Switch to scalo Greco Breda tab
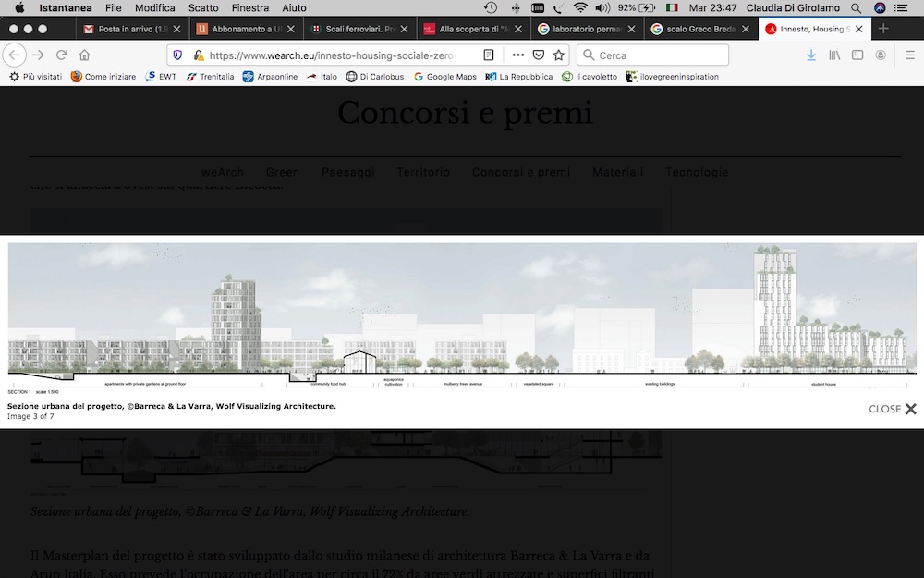 coord(701,29)
